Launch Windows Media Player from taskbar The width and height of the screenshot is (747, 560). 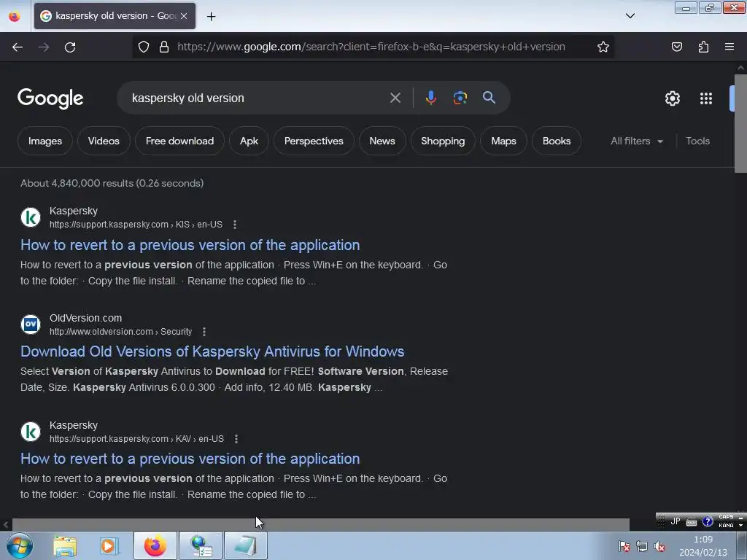coord(109,545)
